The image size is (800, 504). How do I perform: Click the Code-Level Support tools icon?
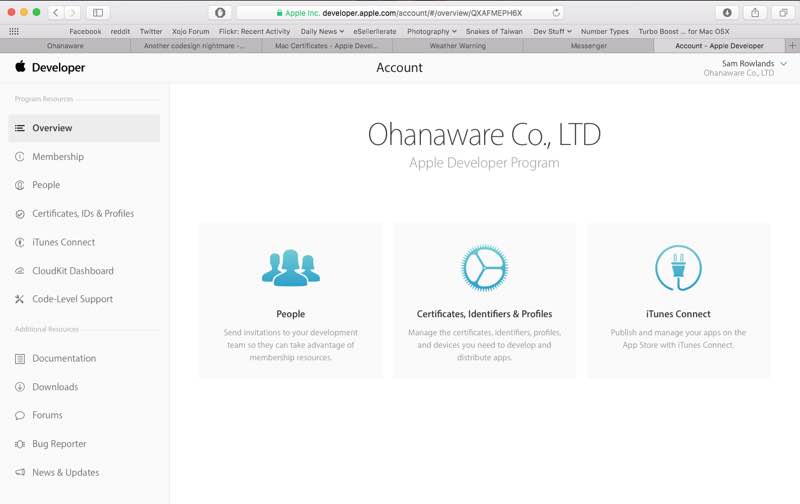[19, 299]
